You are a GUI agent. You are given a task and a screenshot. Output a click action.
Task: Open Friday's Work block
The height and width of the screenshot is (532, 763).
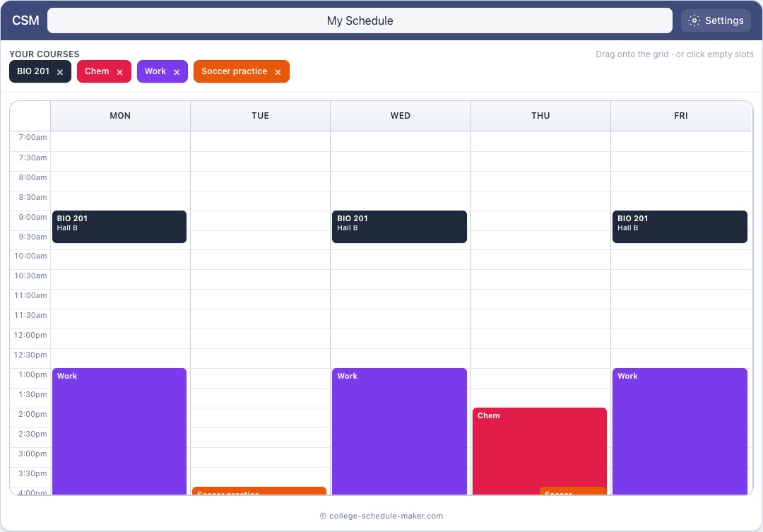pos(680,432)
